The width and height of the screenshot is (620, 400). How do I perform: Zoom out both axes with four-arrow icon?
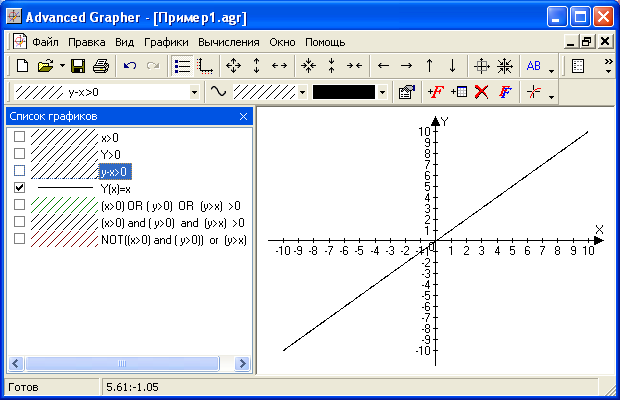(x=233, y=66)
